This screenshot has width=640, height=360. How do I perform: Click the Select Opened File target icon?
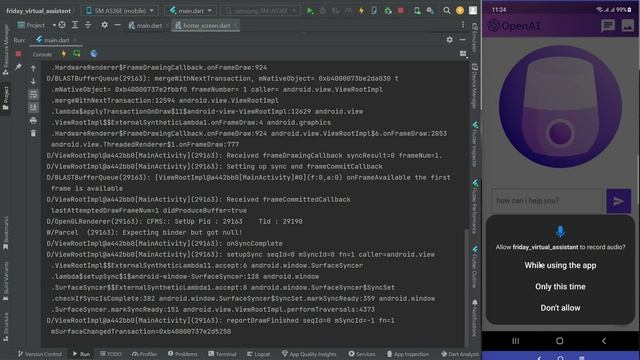click(62, 25)
